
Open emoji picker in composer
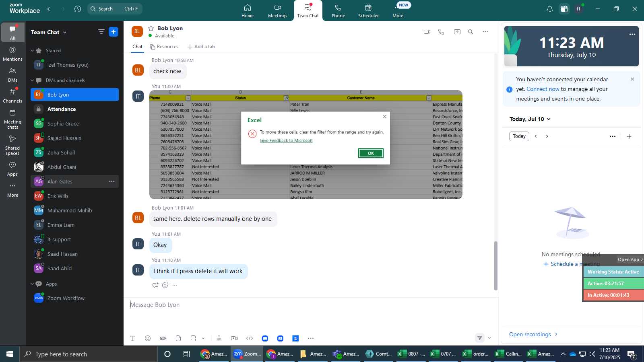[x=148, y=338]
